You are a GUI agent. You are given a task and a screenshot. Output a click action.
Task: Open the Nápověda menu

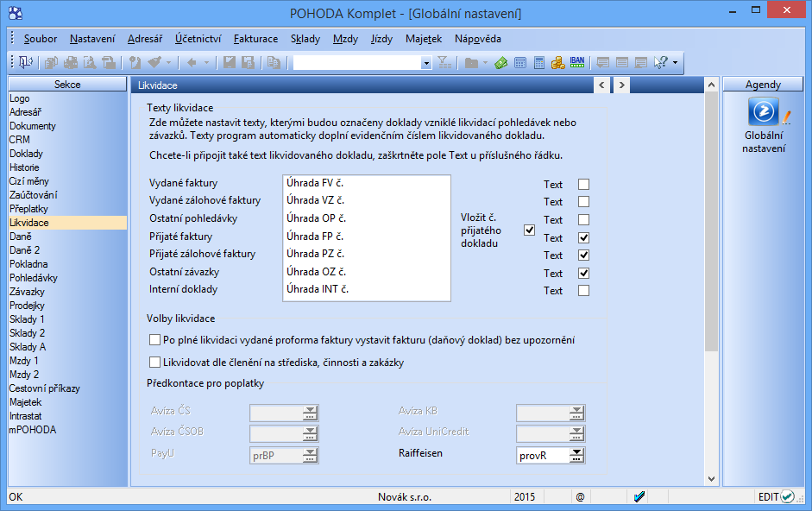click(478, 39)
